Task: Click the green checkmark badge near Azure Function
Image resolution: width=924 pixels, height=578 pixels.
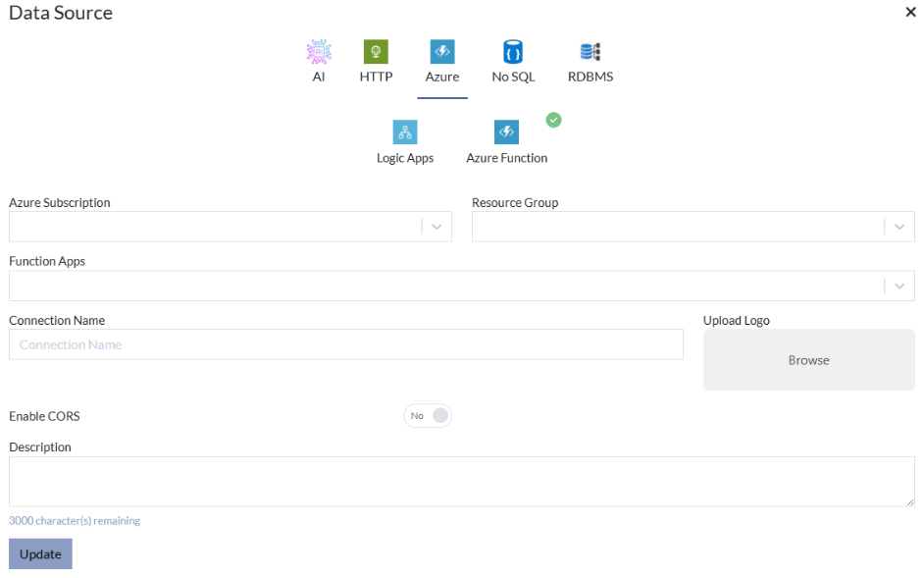Action: click(x=553, y=121)
